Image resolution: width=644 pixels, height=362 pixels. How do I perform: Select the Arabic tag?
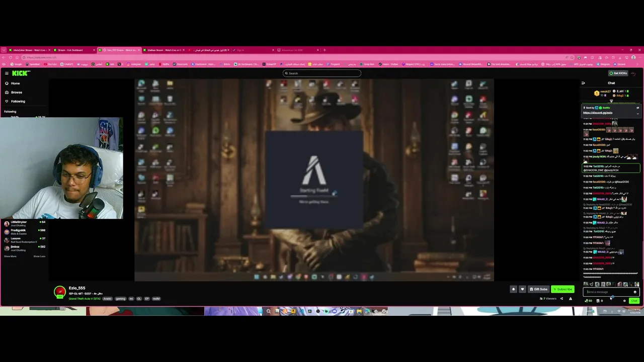click(x=108, y=299)
